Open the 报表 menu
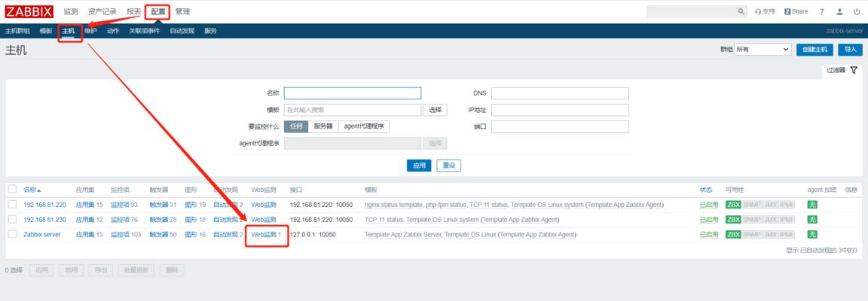868x301 pixels. 134,11
